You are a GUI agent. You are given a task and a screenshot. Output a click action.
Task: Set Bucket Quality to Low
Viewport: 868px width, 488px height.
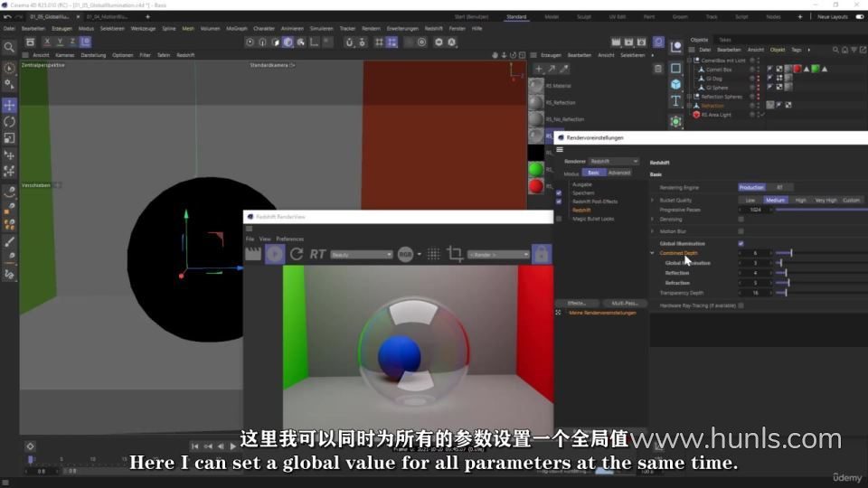(x=750, y=201)
